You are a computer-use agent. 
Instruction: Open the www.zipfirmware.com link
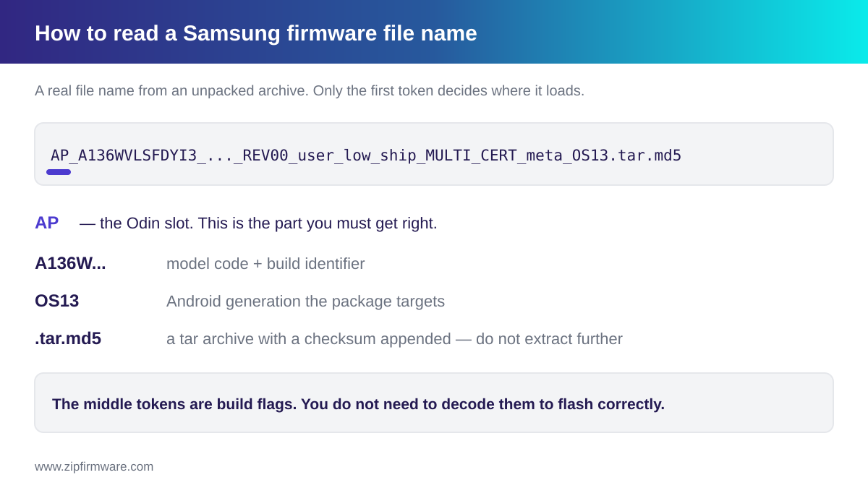tap(94, 467)
